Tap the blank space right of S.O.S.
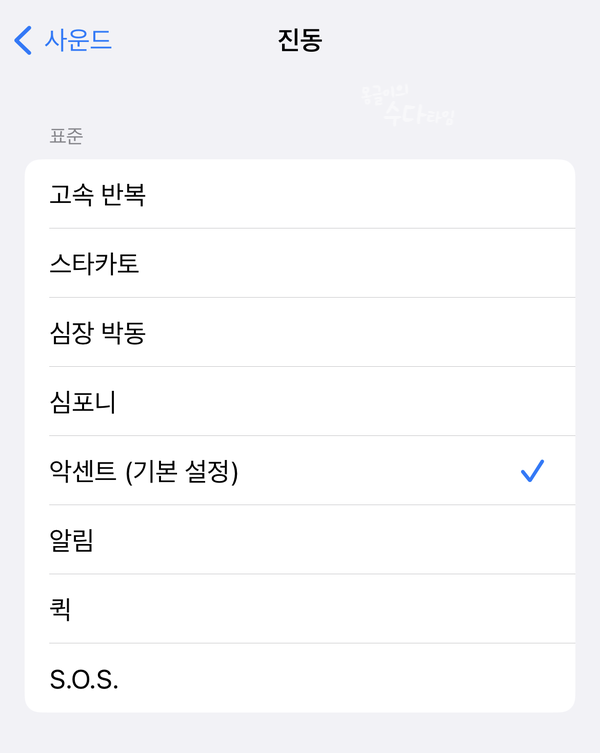The width and height of the screenshot is (600, 753). tap(346, 678)
